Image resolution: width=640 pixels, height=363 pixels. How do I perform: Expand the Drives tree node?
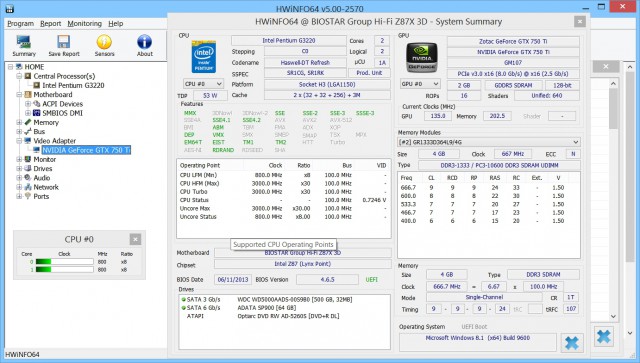click(19, 168)
